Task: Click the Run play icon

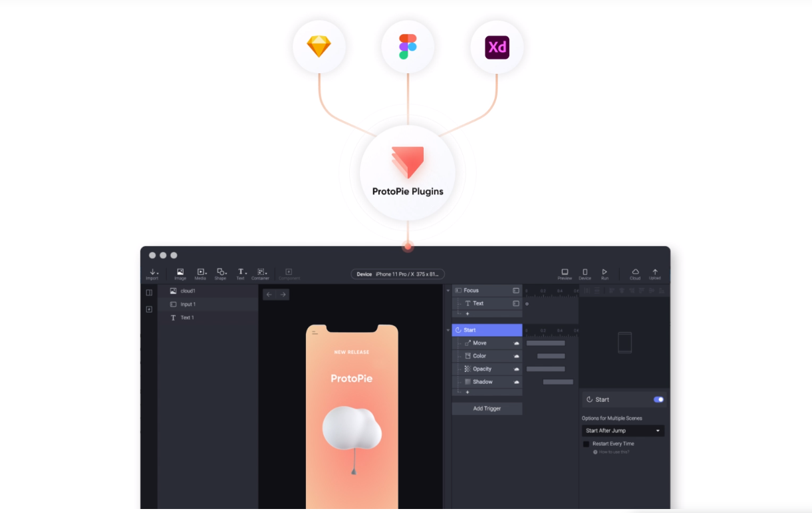Action: [x=605, y=274]
